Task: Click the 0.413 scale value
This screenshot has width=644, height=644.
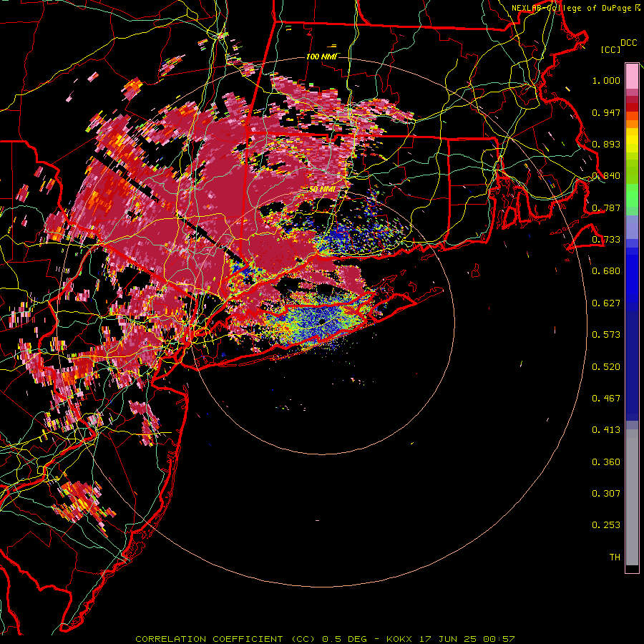Action: pyautogui.click(x=606, y=430)
